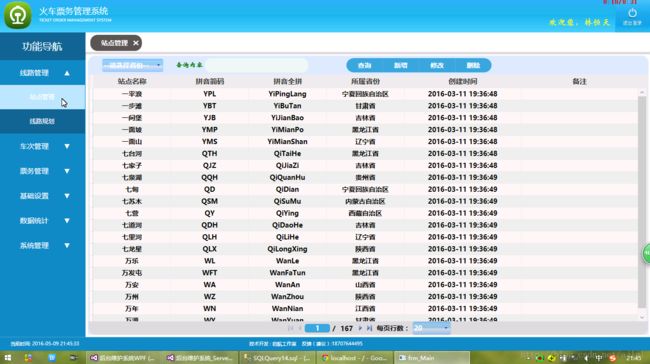Select row YiMianPo
Screen dimensions: 650x364
(365, 130)
